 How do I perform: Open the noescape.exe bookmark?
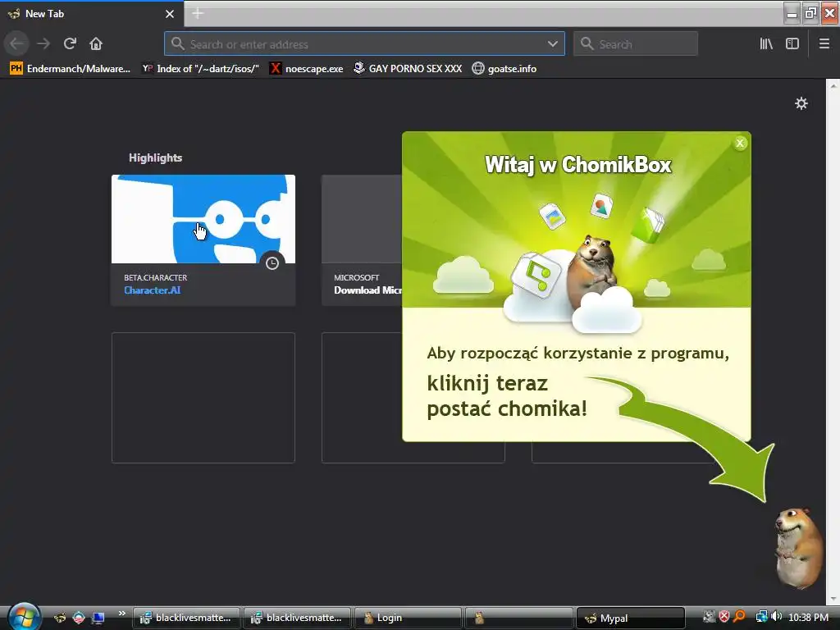(x=307, y=69)
